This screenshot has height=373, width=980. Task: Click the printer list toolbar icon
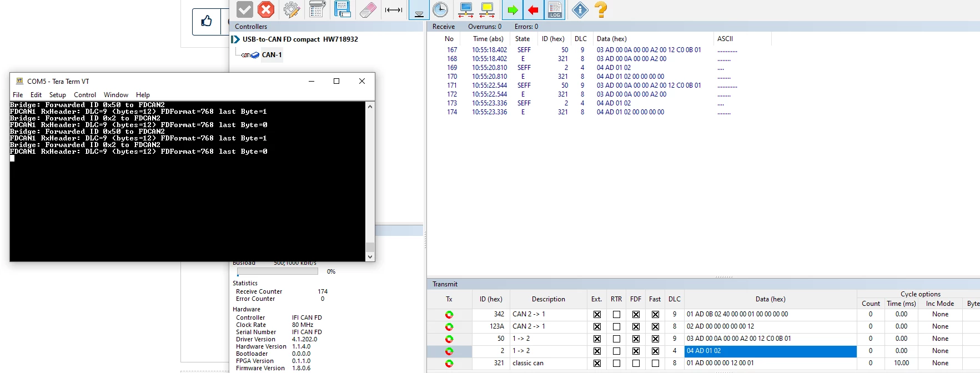tap(317, 9)
